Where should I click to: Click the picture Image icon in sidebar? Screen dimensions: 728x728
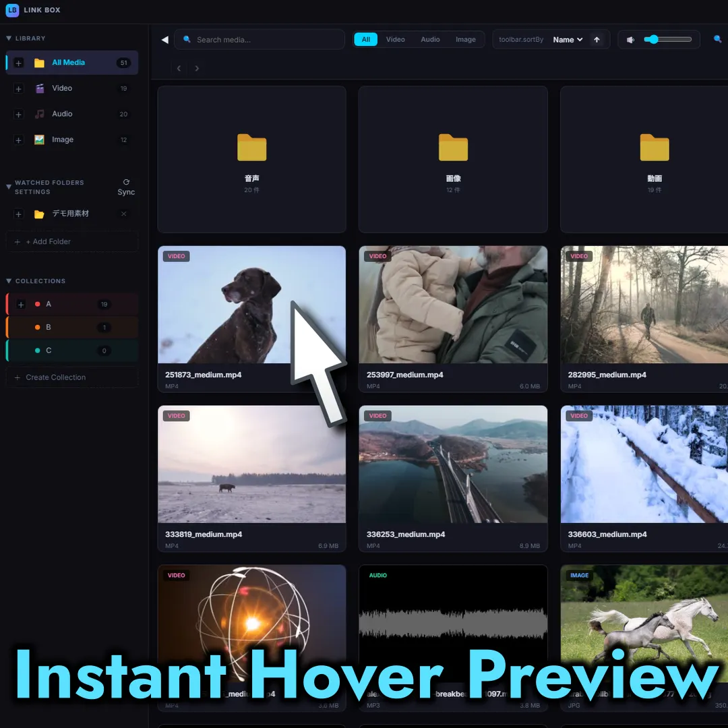pyautogui.click(x=40, y=140)
